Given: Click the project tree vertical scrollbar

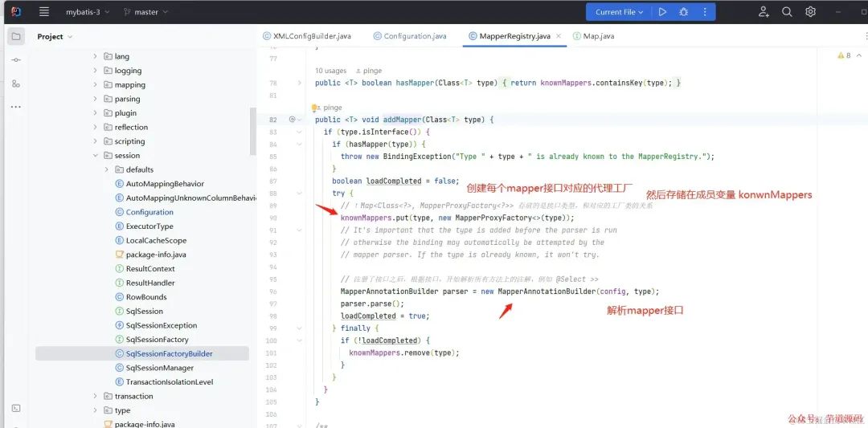Looking at the screenshot, I should coord(253,131).
